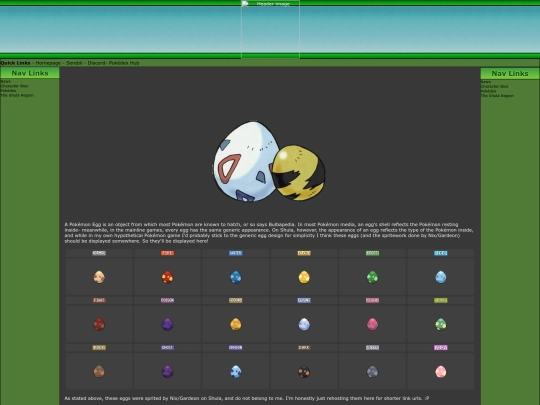Click the Ground type golden egg sprite
The width and height of the screenshot is (540, 405).
click(236, 324)
